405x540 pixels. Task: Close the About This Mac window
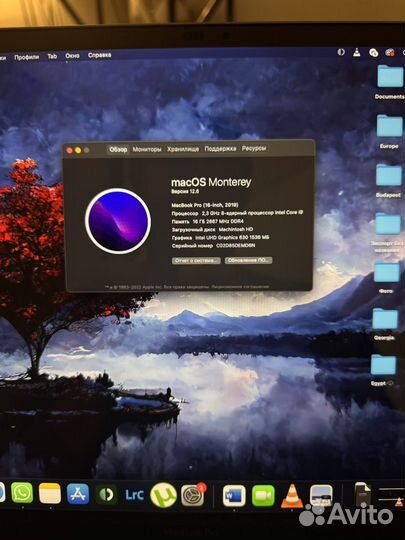tap(69, 151)
